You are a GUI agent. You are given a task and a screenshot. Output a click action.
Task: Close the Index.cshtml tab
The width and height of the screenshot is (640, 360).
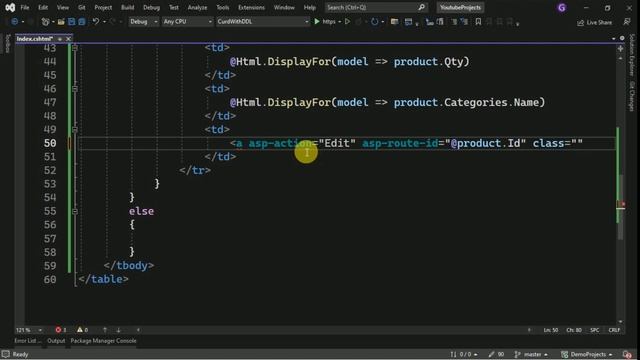click(x=68, y=39)
